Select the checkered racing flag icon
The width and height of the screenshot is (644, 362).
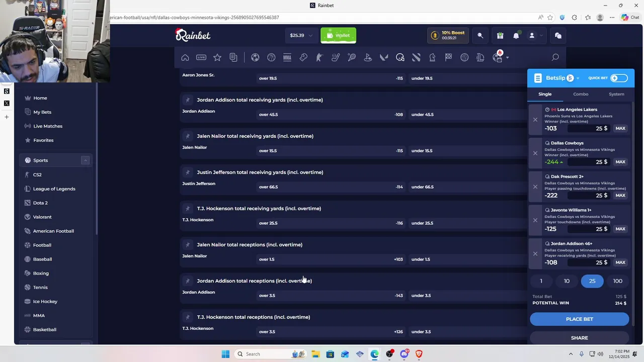point(448,57)
